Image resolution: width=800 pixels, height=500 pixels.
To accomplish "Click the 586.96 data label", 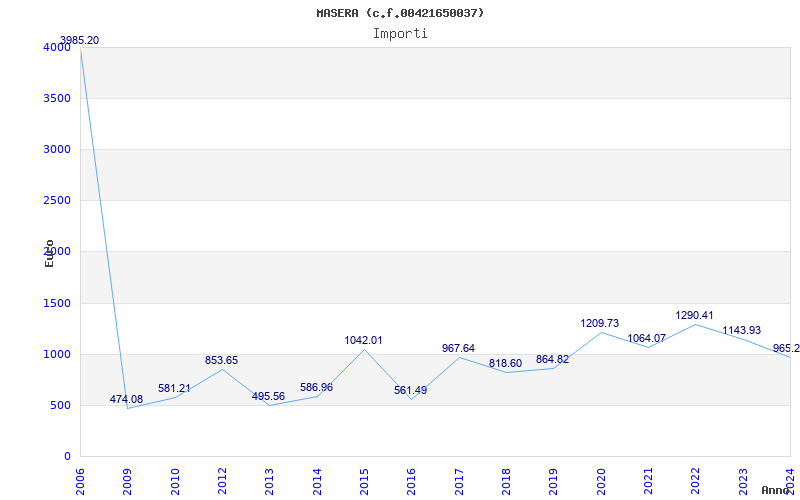I will pos(316,387).
